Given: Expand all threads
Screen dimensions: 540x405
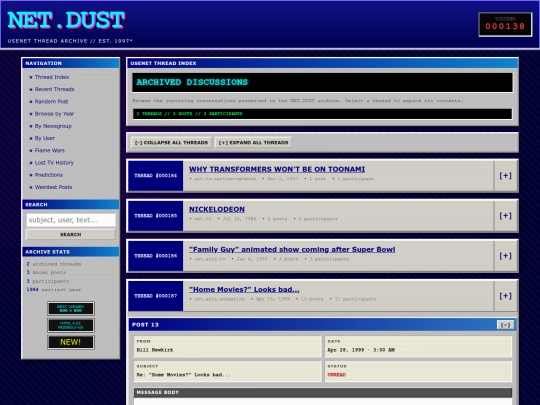Looking at the screenshot, I should 253,143.
